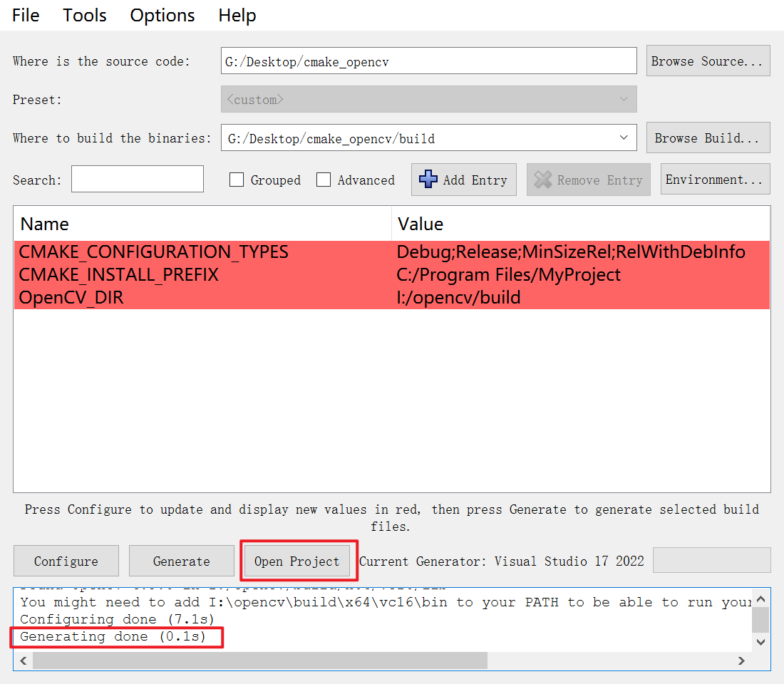Click the Generate button
Screen dimensions: 784x684
click(x=182, y=561)
